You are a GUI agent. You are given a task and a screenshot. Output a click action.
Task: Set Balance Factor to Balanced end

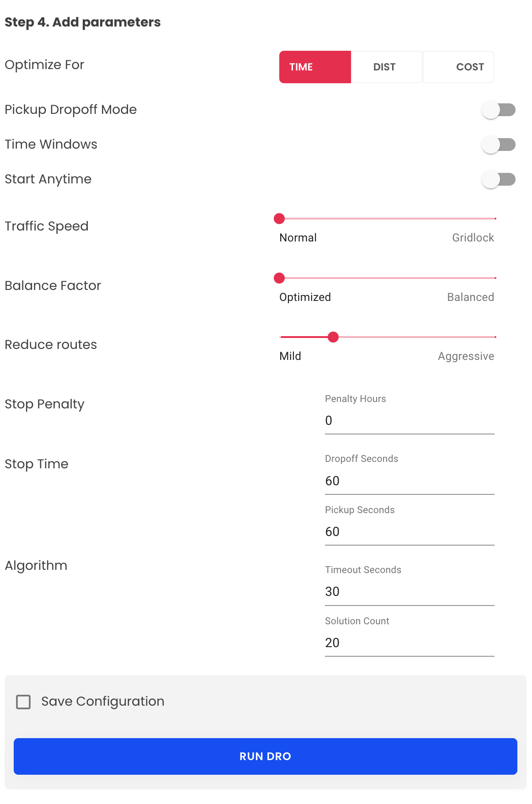pyautogui.click(x=495, y=278)
